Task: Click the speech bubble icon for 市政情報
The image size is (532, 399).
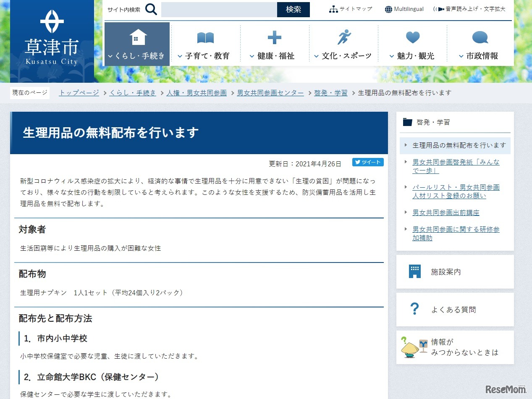Action: (x=480, y=37)
